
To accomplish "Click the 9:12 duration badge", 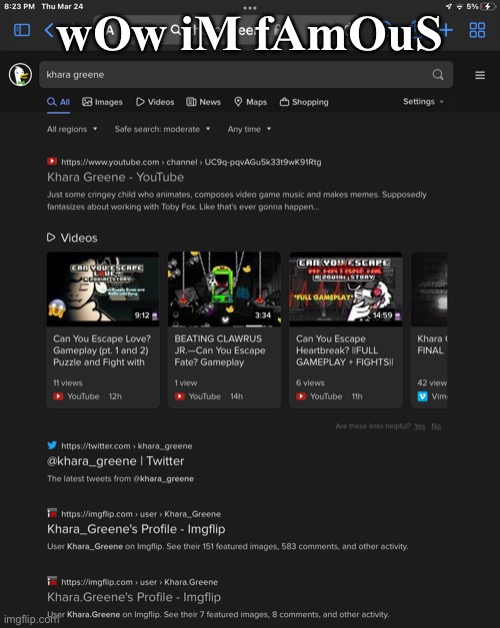I will [142, 316].
